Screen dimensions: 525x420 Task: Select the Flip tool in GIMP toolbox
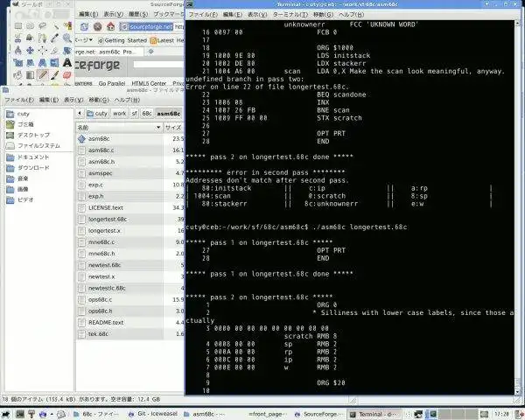(55, 63)
